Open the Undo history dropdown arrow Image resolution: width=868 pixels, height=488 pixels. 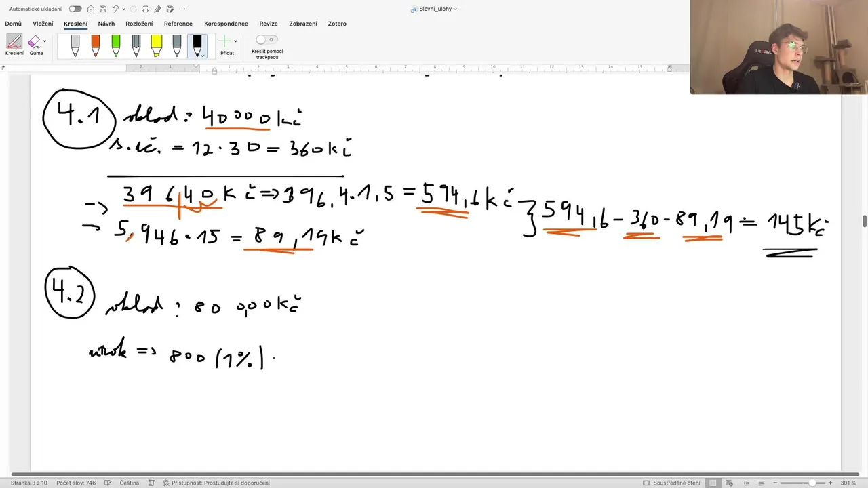point(123,9)
